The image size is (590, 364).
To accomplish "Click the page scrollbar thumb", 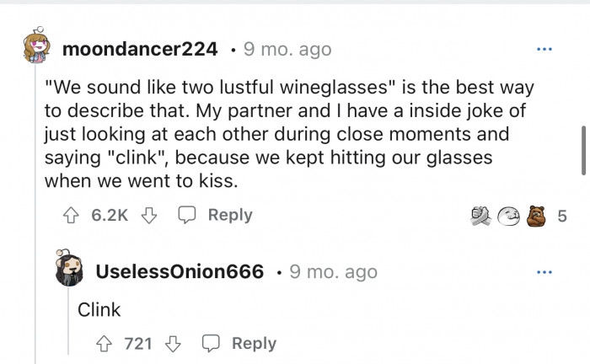I will (x=584, y=152).
